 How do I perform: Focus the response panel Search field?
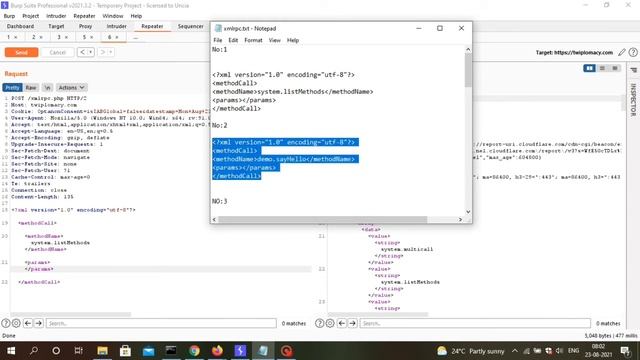pyautogui.click(x=475, y=323)
